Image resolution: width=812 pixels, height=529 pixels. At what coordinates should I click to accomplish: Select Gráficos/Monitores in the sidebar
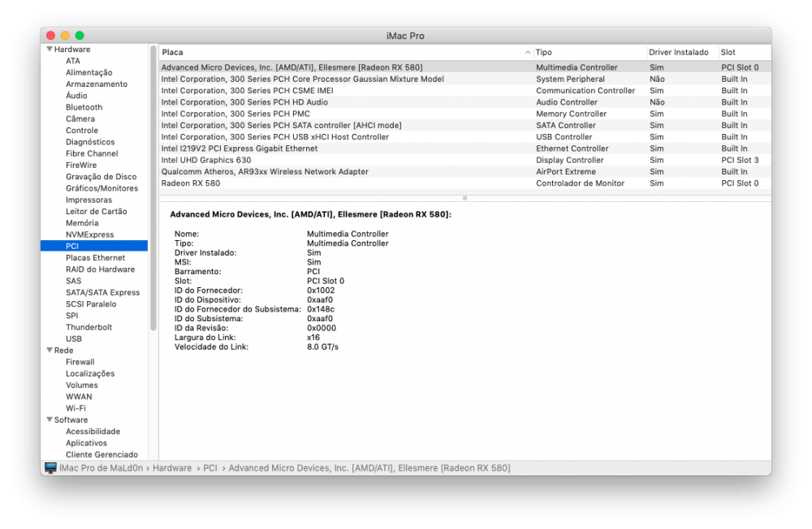102,188
